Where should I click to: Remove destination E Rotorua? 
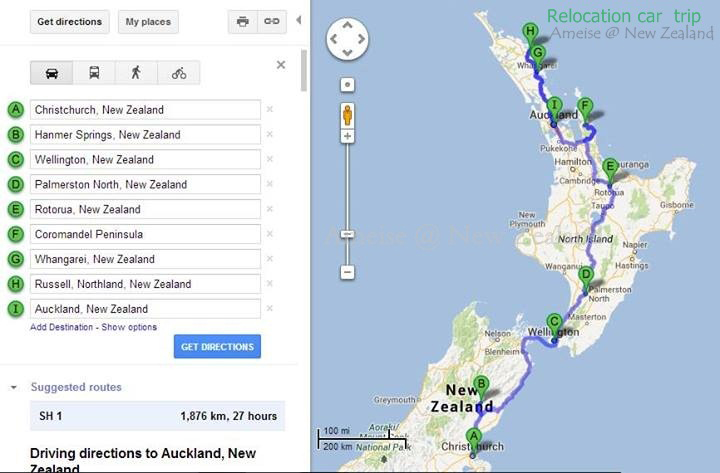(x=270, y=209)
